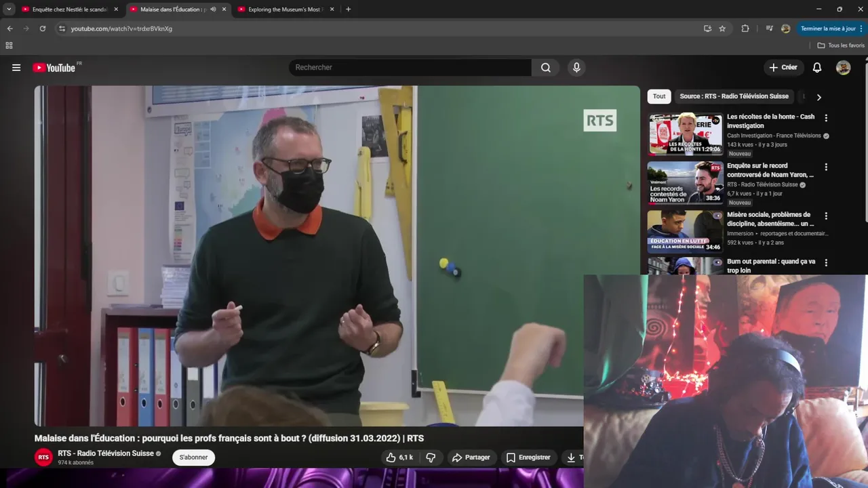
Task: Open RTS - Radio Télévision Suisse channel name
Action: [106, 453]
